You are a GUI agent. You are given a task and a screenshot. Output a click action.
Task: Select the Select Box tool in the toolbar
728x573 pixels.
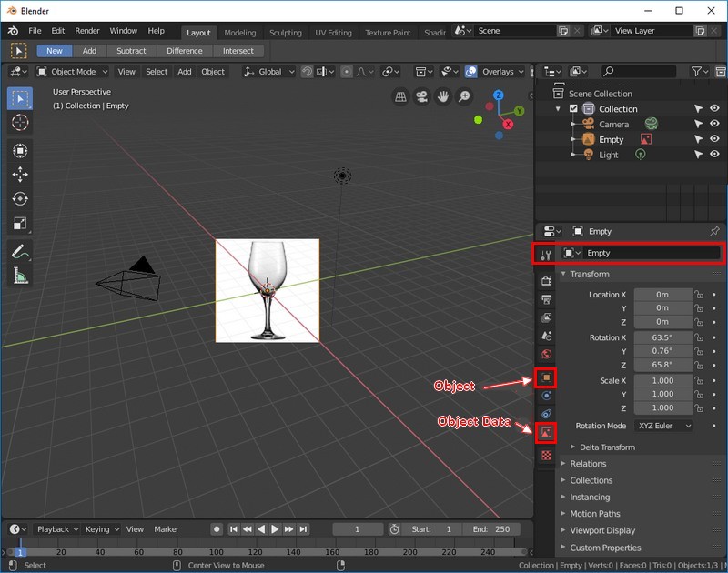(x=19, y=99)
